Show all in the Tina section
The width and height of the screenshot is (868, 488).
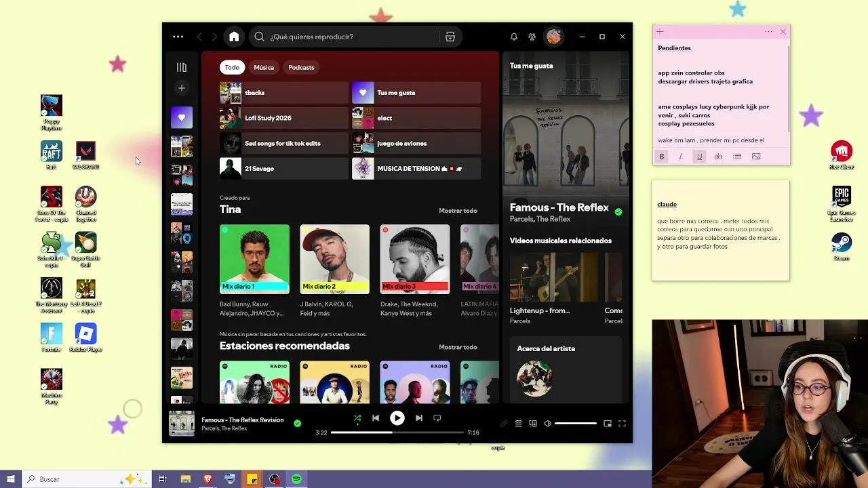click(458, 211)
